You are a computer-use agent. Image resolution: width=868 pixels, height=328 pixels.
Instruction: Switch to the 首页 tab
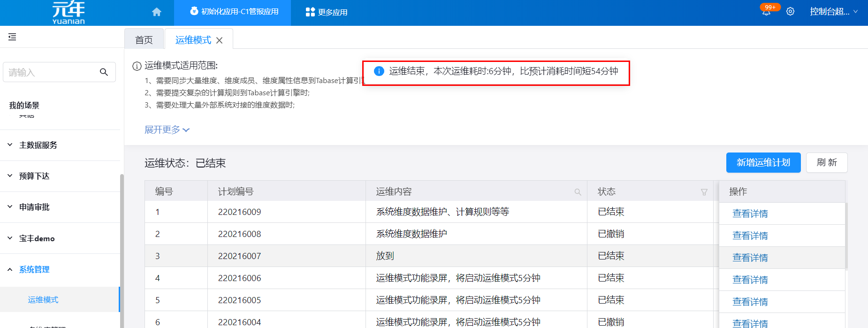click(144, 40)
